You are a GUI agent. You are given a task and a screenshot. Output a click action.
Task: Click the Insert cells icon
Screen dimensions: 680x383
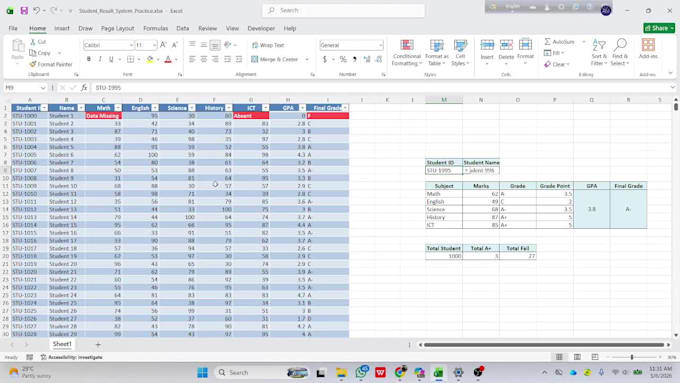coord(487,45)
